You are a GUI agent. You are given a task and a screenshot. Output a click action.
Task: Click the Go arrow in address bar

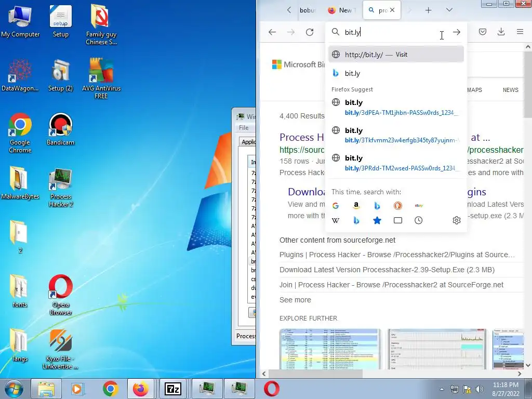[x=457, y=32]
